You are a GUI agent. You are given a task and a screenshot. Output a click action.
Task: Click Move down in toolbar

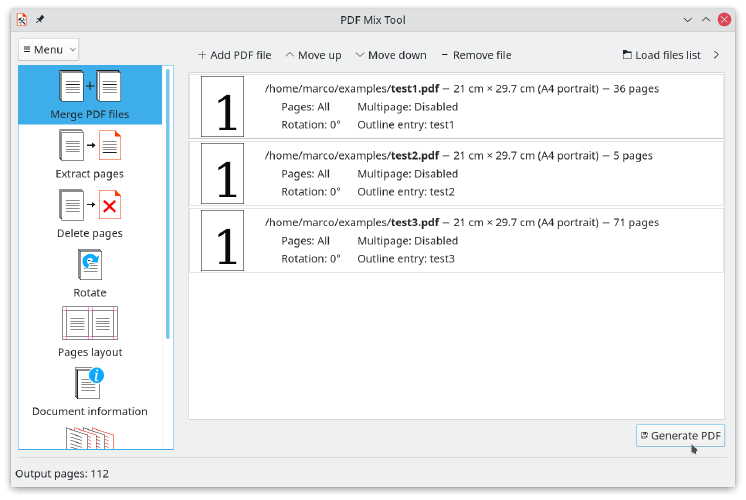391,55
